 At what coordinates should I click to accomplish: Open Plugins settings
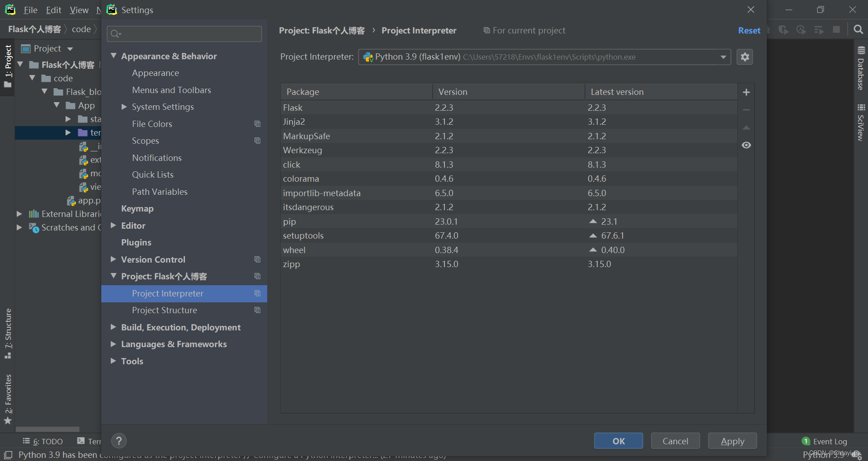(x=136, y=242)
